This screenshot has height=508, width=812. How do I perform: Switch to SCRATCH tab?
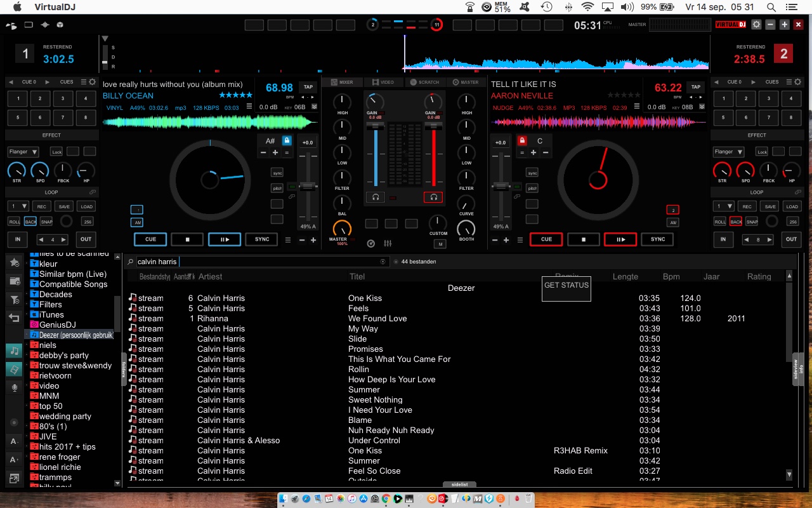[424, 82]
